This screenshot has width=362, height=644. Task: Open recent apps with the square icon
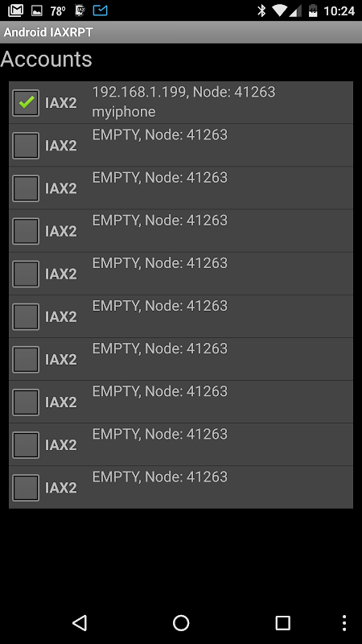click(x=282, y=622)
